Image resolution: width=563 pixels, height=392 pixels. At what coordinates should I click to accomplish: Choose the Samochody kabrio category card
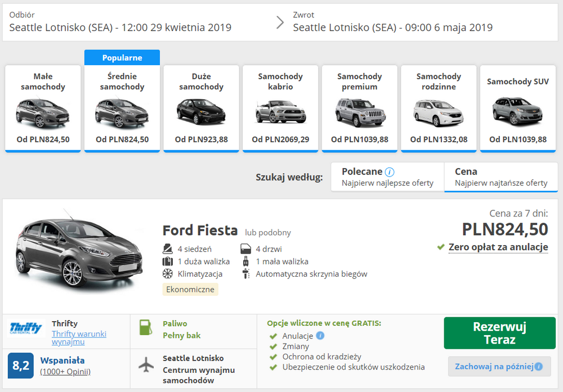[x=280, y=109]
